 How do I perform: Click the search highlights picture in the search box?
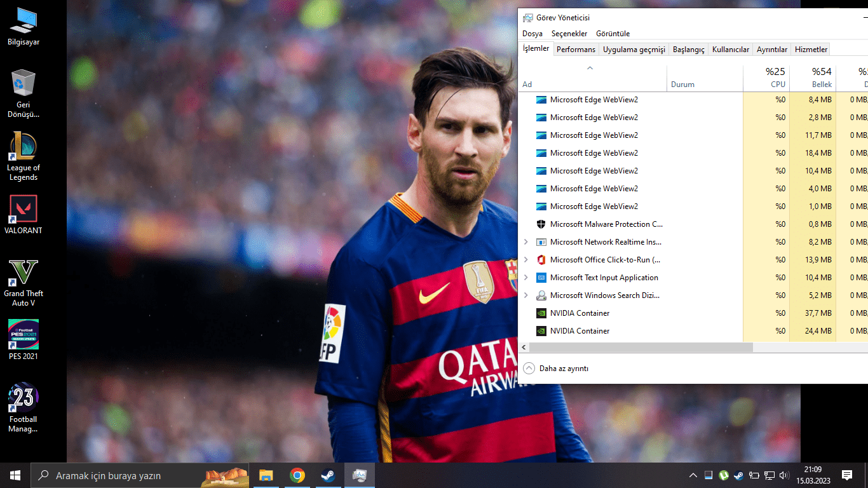226,476
